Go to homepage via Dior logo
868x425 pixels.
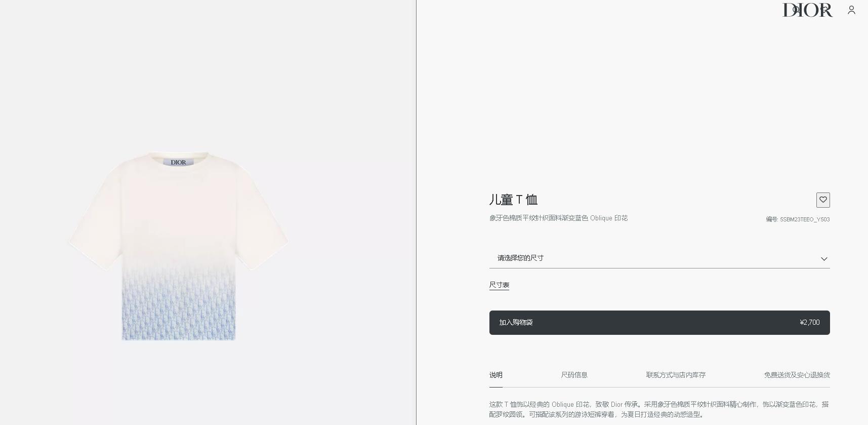point(807,10)
